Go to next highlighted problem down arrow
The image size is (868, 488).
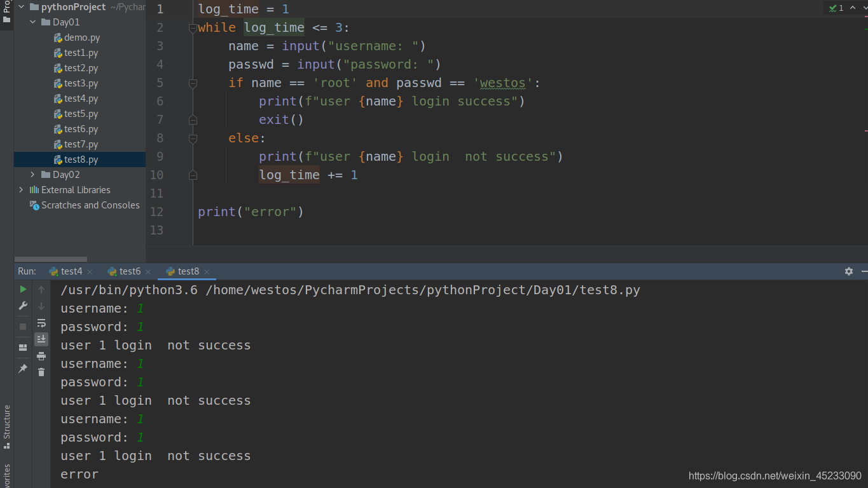[864, 8]
